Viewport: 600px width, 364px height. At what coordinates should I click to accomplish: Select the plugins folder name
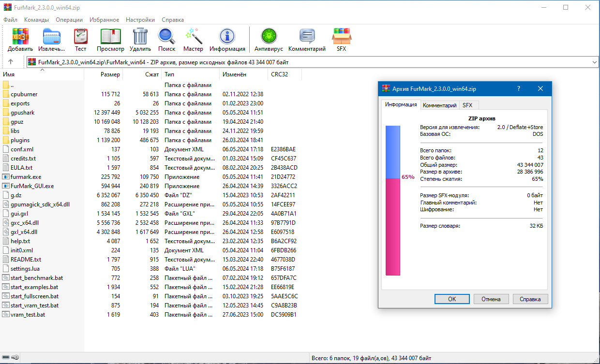[x=20, y=140]
